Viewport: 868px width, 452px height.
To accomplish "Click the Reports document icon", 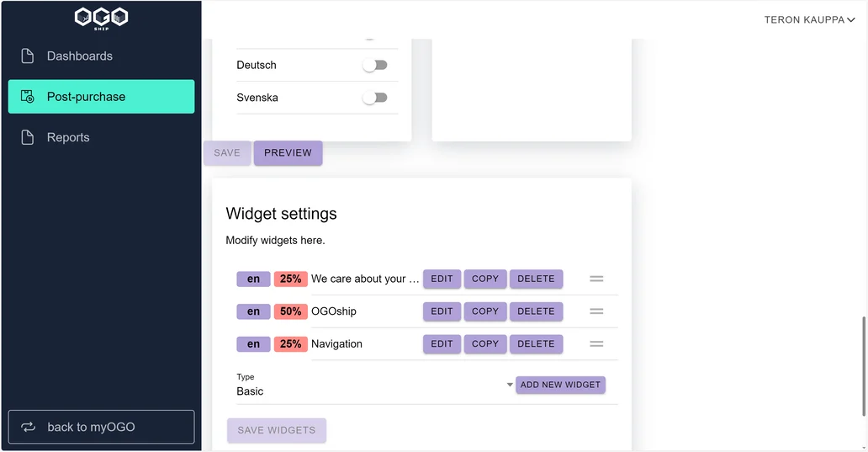I will tap(27, 137).
